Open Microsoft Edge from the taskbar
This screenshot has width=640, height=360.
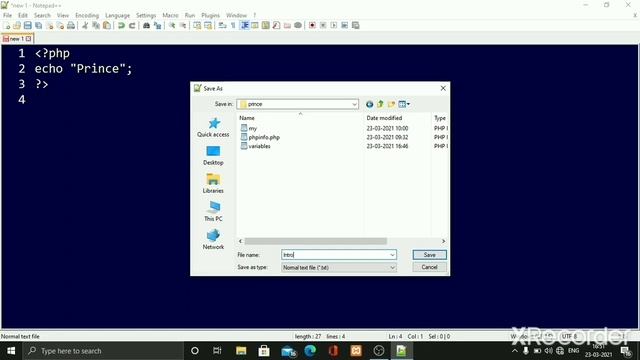[x=310, y=351]
